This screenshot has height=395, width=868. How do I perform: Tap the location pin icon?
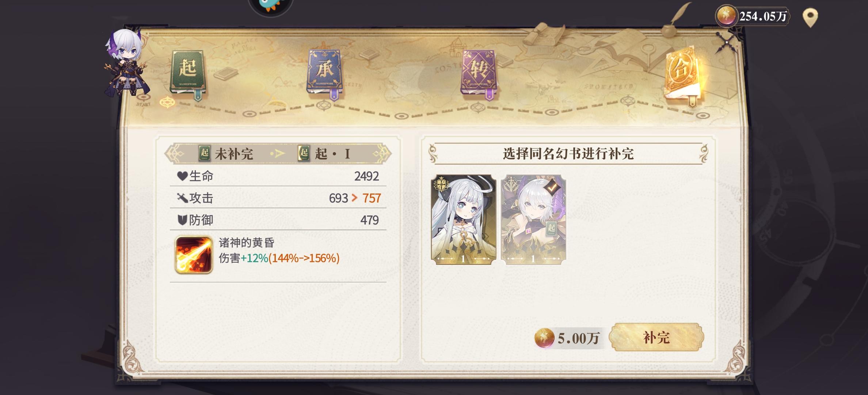point(810,18)
